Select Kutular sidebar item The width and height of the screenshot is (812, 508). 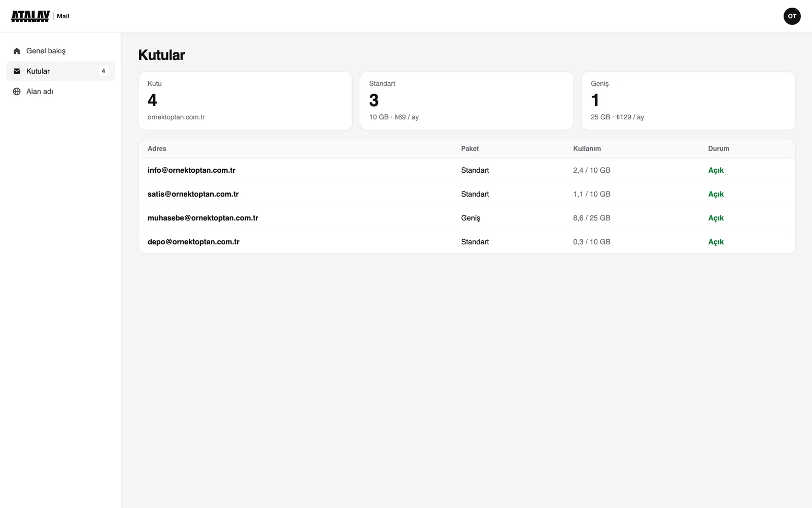[x=61, y=71]
